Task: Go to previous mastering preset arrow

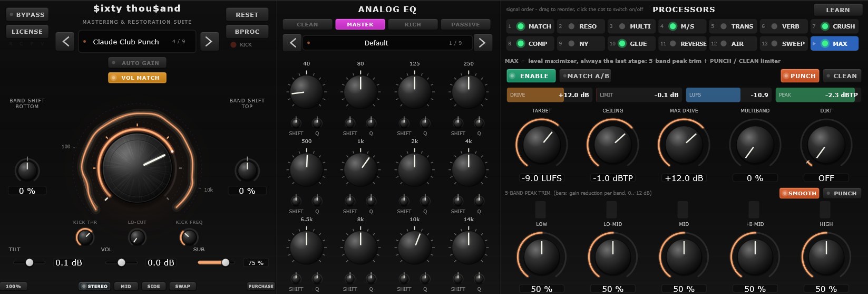Action: (x=65, y=42)
